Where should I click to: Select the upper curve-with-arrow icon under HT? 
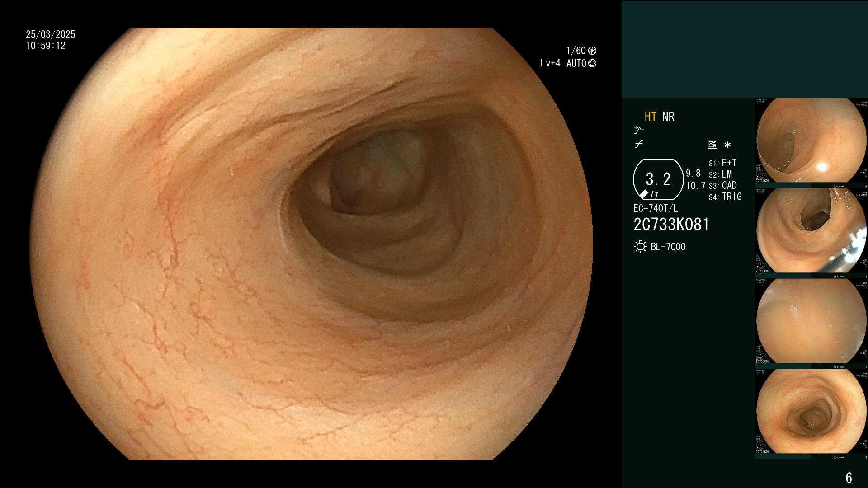[x=638, y=130]
